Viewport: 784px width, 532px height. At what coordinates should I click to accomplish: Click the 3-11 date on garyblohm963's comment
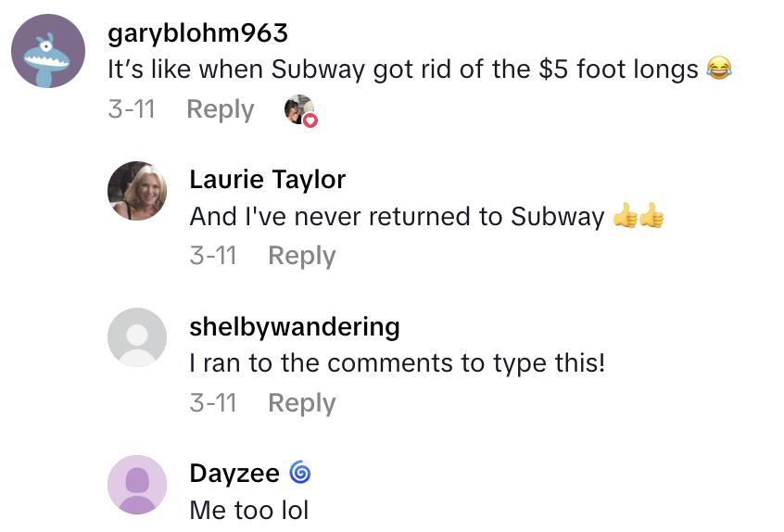[131, 109]
